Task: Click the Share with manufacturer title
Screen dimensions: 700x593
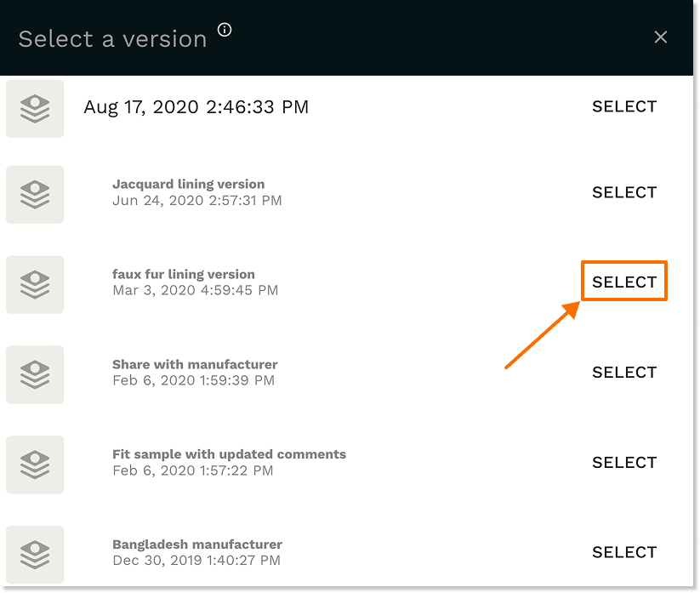Action: (x=195, y=364)
